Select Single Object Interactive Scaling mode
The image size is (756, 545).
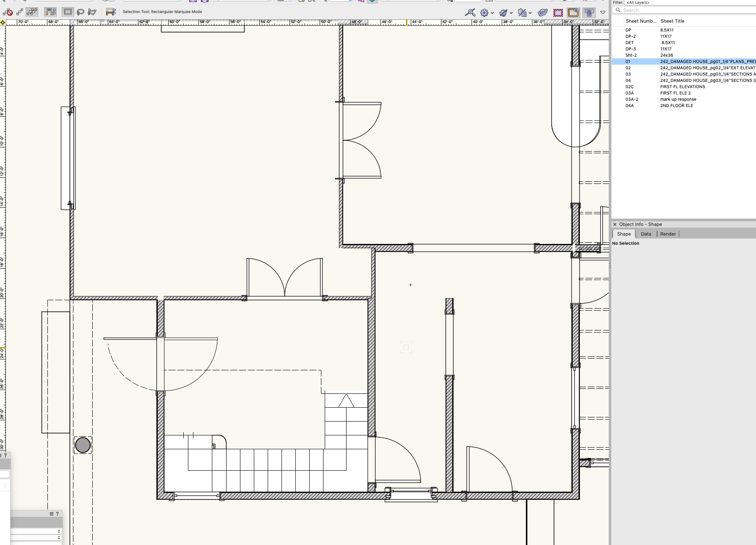[x=20, y=12]
